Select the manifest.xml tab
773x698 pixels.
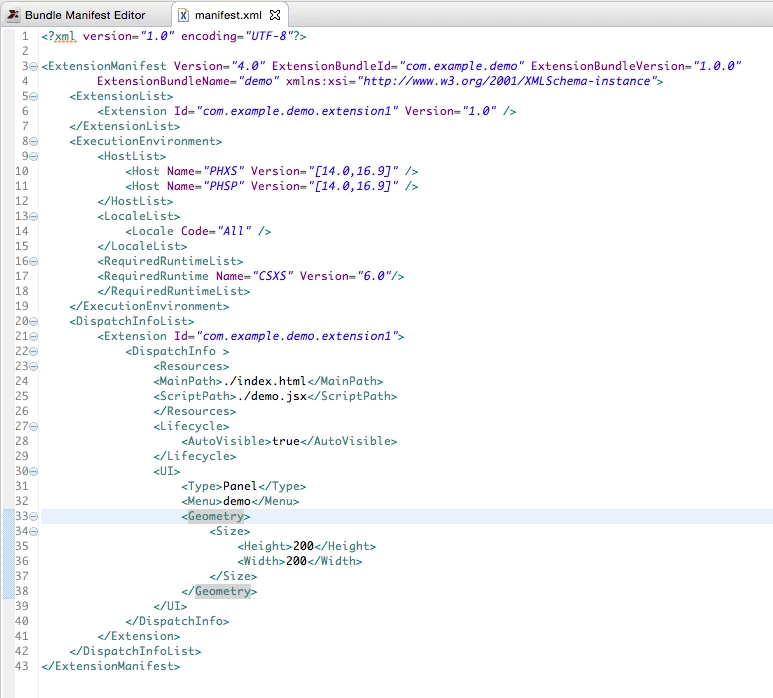click(x=228, y=15)
